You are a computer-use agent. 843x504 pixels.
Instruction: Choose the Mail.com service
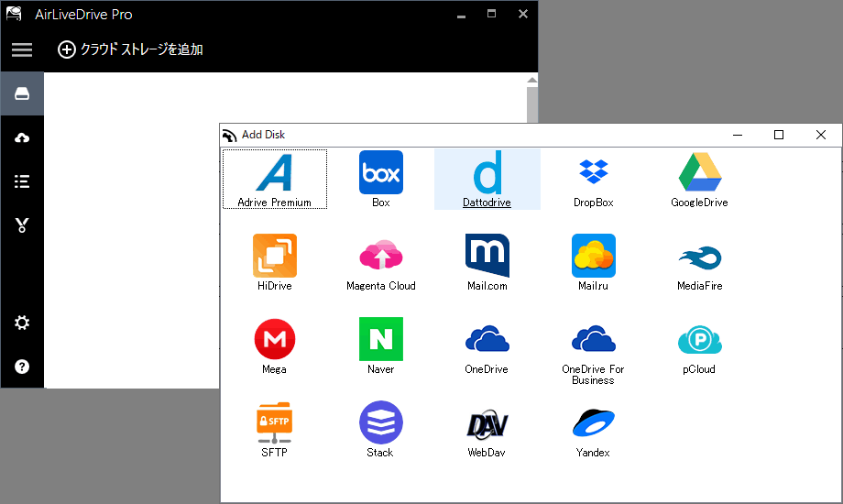coord(487,262)
